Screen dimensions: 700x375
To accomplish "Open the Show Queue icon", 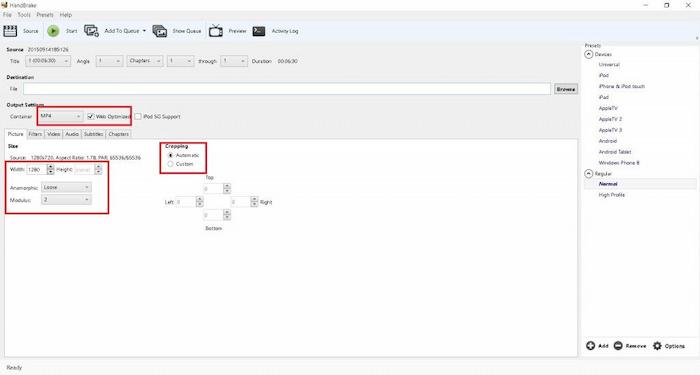I will tap(159, 31).
